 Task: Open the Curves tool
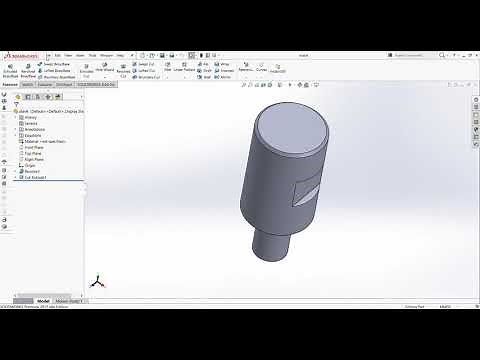click(x=262, y=67)
